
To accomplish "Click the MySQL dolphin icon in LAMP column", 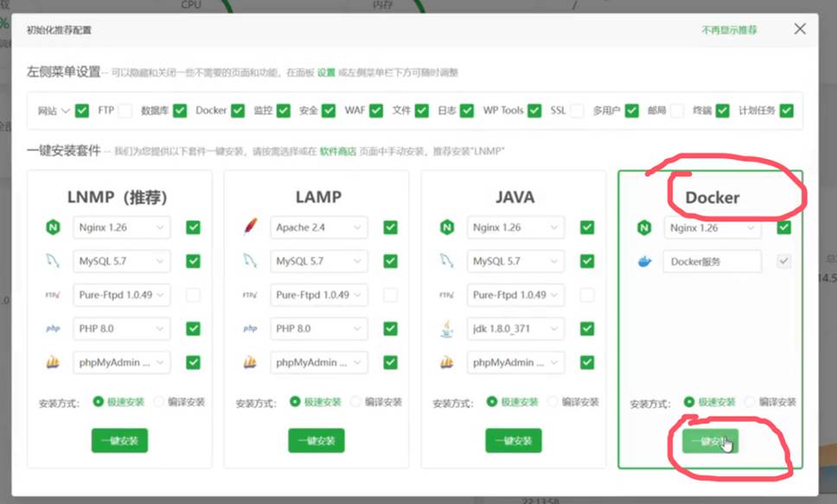I will click(x=251, y=261).
